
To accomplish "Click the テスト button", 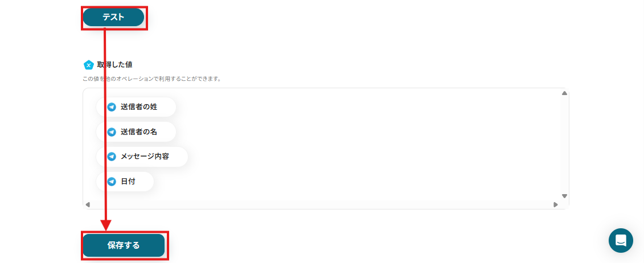I will [113, 17].
